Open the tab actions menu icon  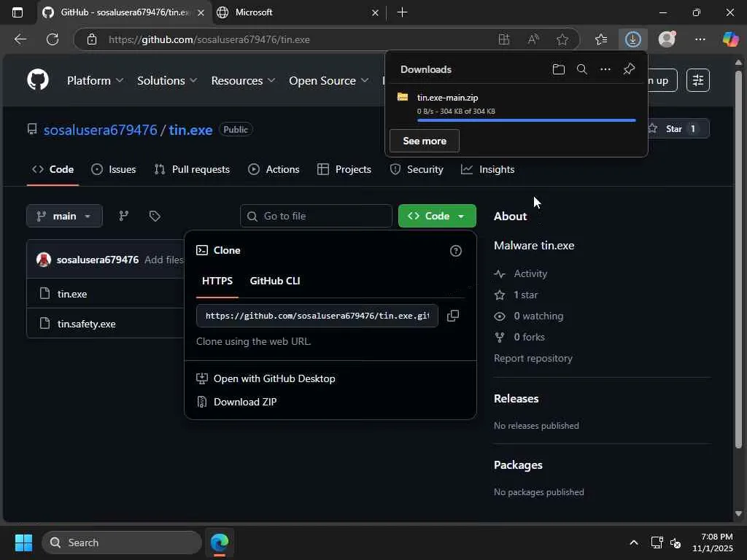point(18,12)
